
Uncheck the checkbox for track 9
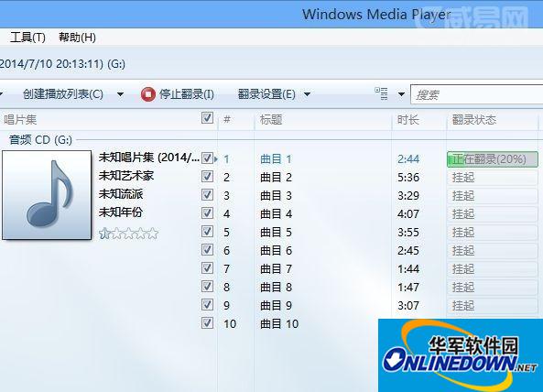[207, 305]
